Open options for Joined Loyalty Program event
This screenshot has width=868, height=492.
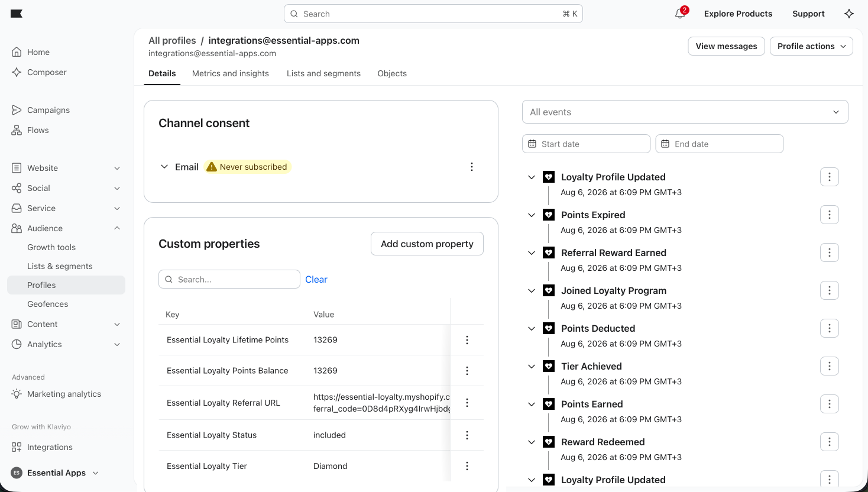pyautogui.click(x=830, y=290)
